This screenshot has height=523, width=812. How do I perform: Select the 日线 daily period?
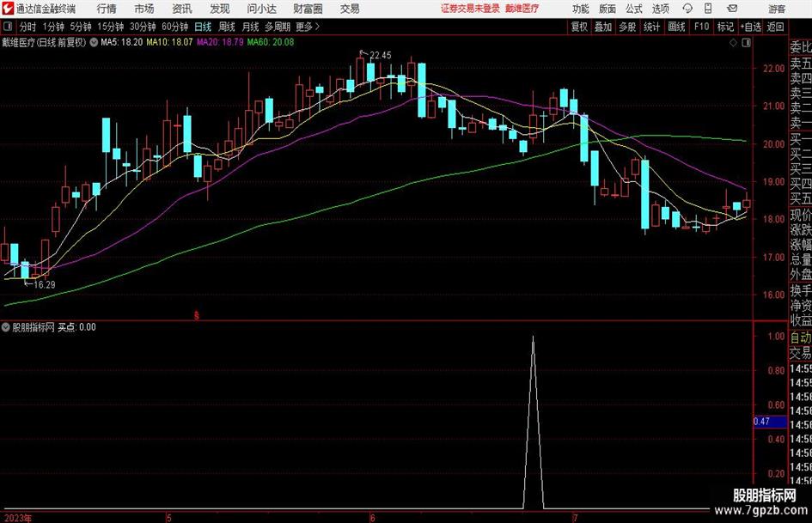coord(203,27)
